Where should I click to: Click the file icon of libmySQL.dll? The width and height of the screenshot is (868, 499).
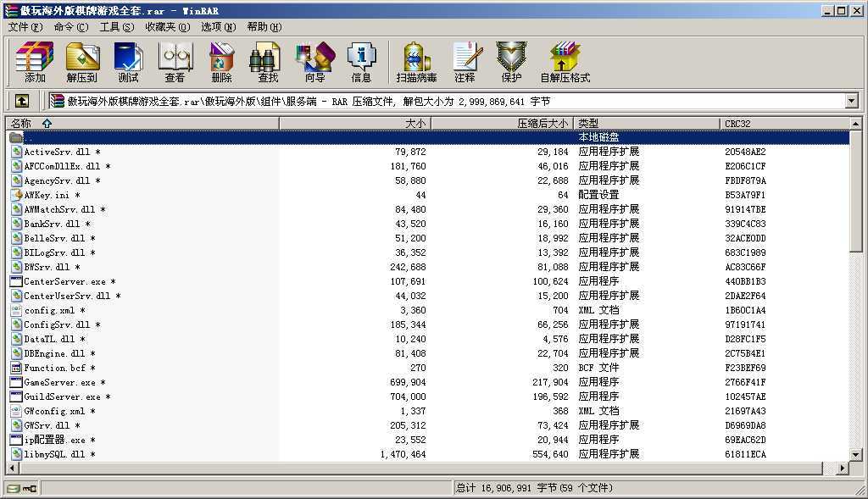[16, 454]
